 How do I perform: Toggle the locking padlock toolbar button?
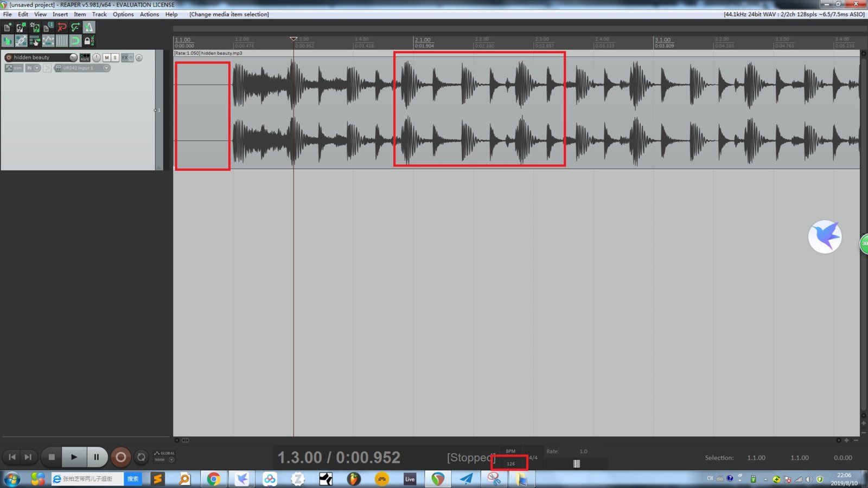(x=89, y=41)
